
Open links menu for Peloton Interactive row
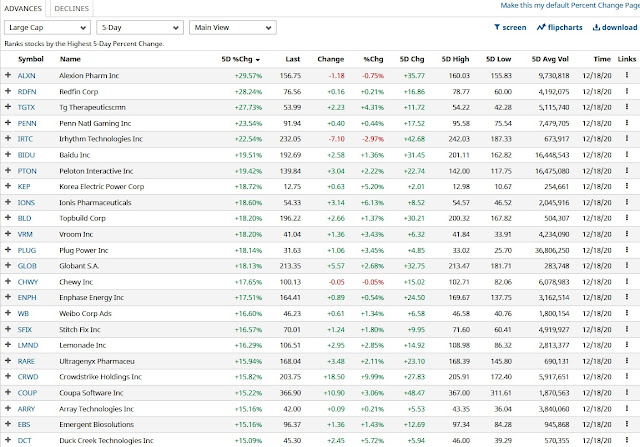[x=627, y=170]
